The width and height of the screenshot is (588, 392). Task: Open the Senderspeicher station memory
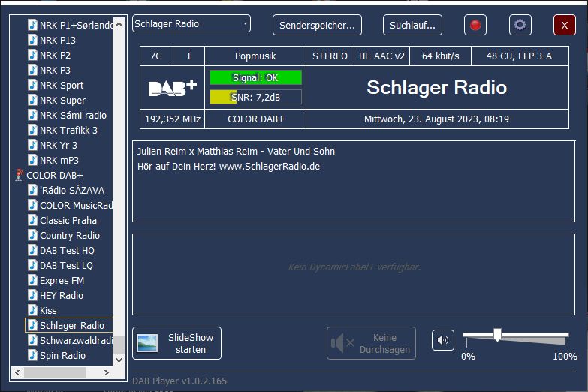(317, 25)
